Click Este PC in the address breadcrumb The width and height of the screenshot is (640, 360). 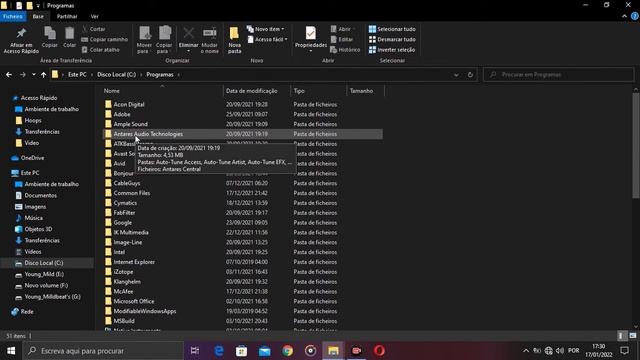point(77,75)
